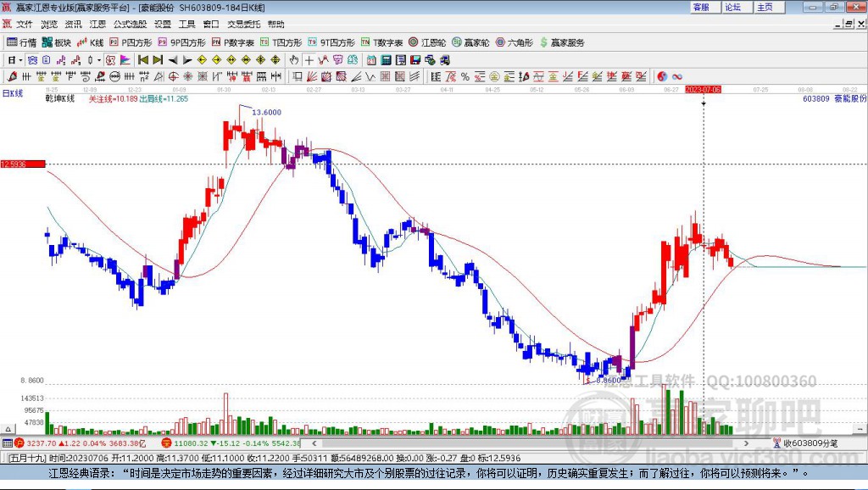Click the red 12.5936 price marker
Screen dimensions: 868x490
(23, 164)
